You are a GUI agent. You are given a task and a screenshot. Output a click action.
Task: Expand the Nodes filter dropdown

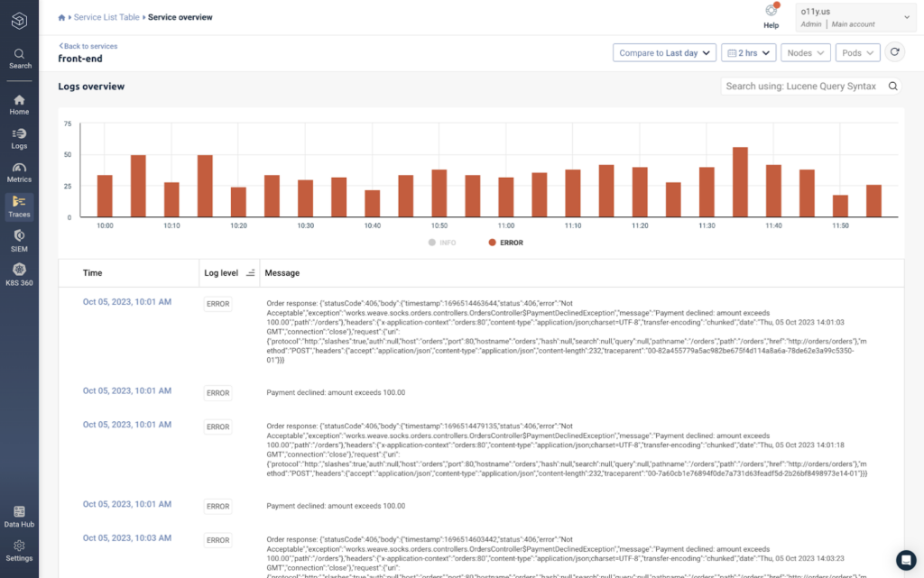[x=806, y=53]
